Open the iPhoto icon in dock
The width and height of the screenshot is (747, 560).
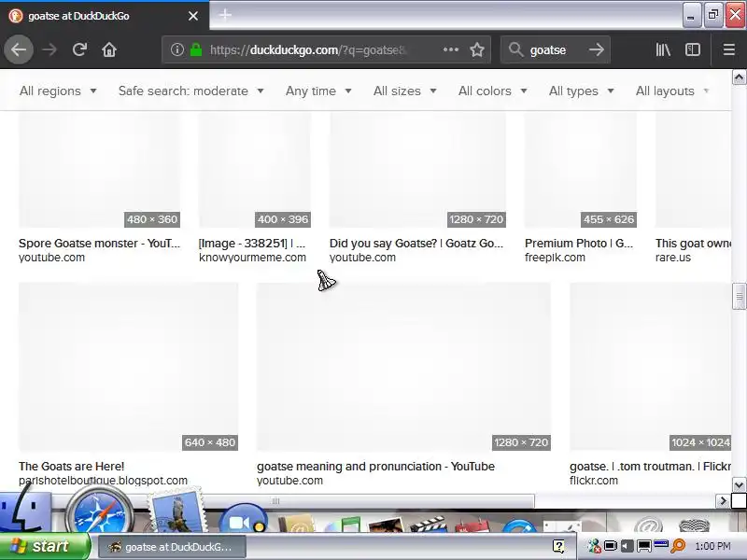(x=386, y=525)
